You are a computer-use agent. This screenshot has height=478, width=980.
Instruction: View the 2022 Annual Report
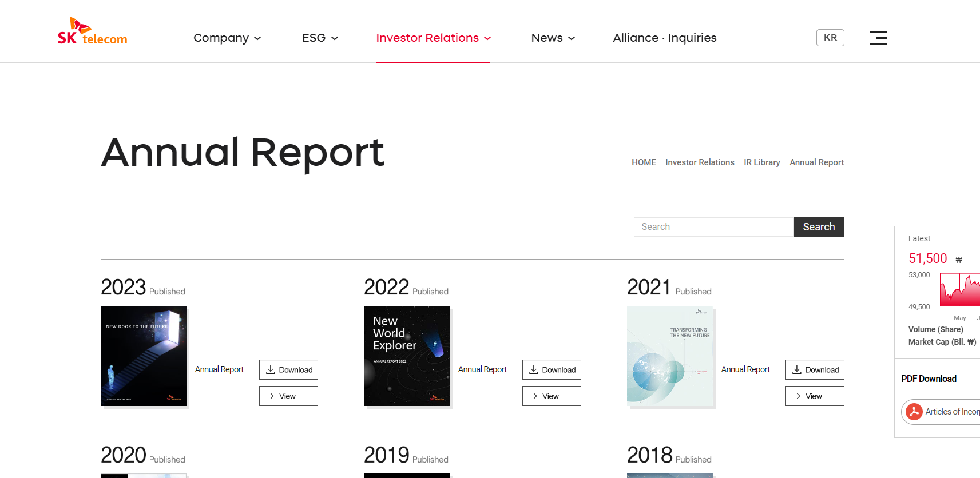(552, 396)
